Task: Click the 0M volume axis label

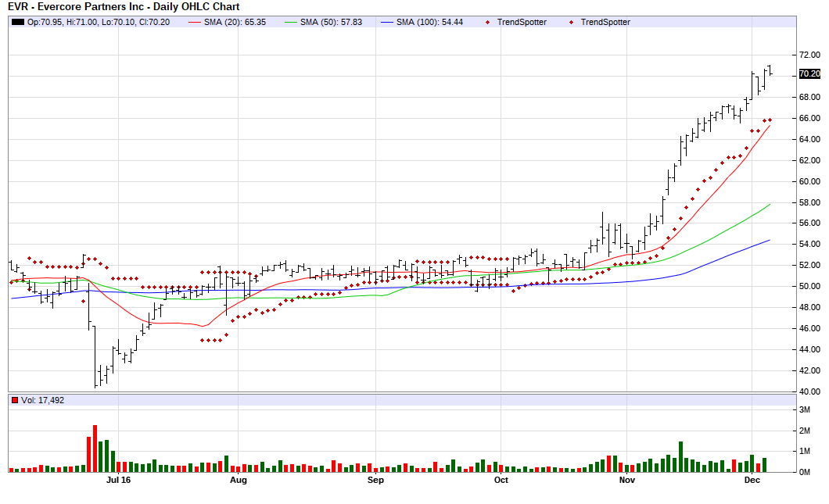Action: point(804,472)
